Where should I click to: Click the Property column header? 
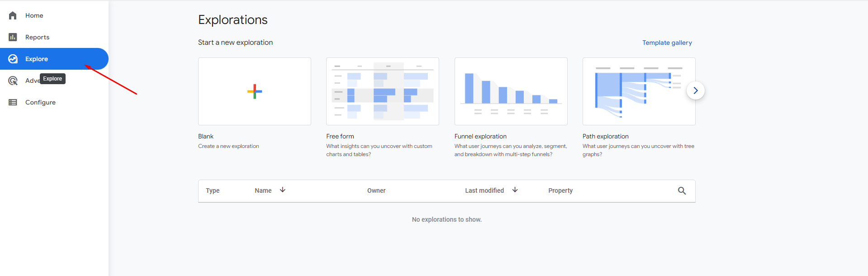560,190
